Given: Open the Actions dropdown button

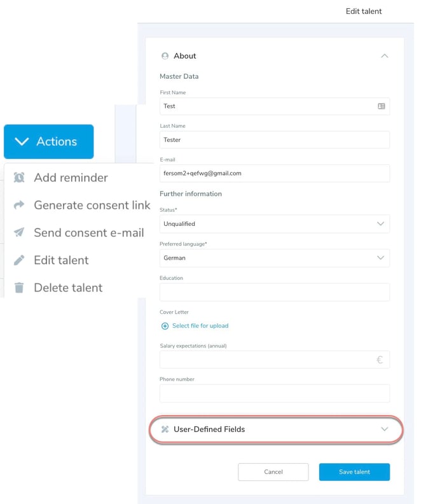Looking at the screenshot, I should pos(49,141).
